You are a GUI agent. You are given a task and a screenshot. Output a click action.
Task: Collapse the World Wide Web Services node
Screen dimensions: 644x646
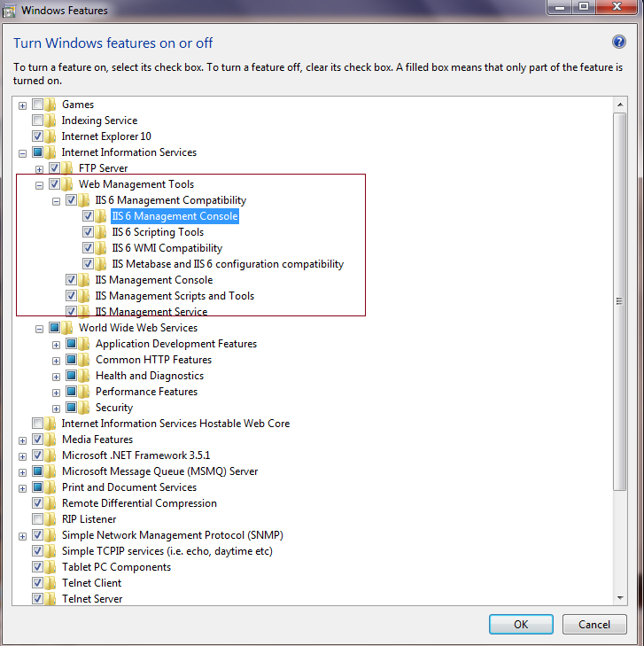[x=39, y=329]
